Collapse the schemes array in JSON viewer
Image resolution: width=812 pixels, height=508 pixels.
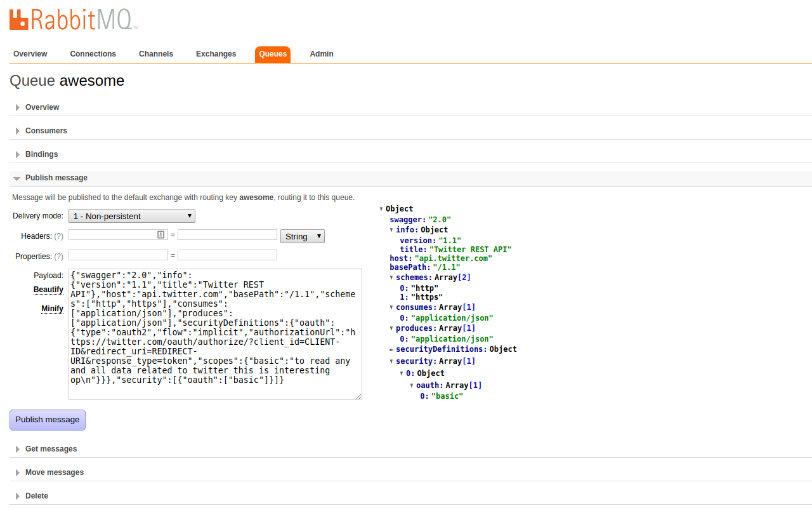(392, 277)
